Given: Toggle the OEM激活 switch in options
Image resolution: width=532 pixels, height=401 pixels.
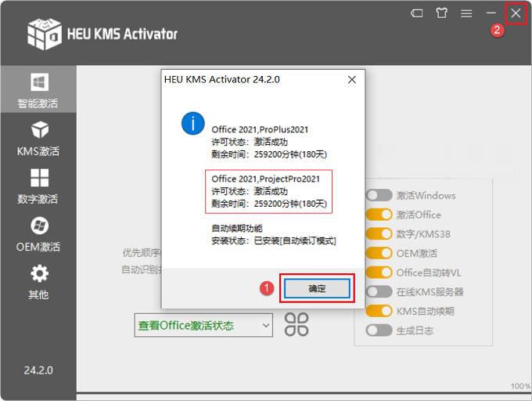Looking at the screenshot, I should pyautogui.click(x=379, y=253).
